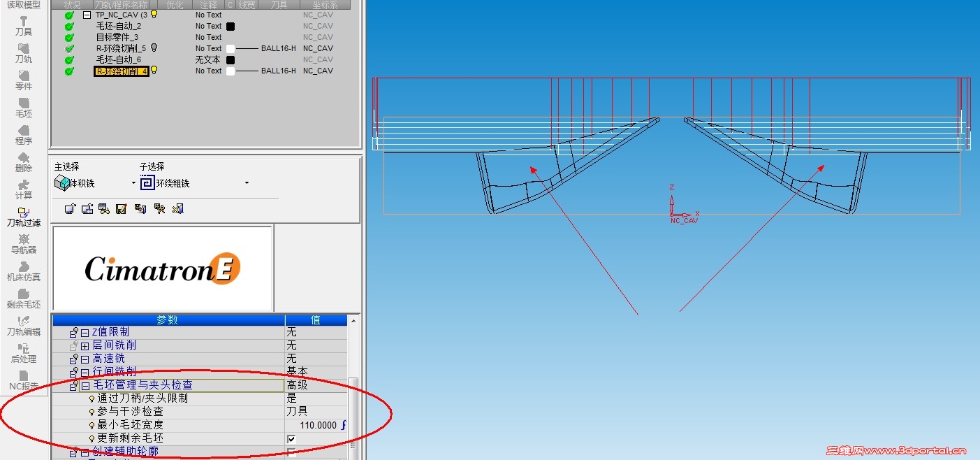This screenshot has height=460, width=980.
Task: Click the blue function icon next to 110.0000
Action: pos(343,424)
